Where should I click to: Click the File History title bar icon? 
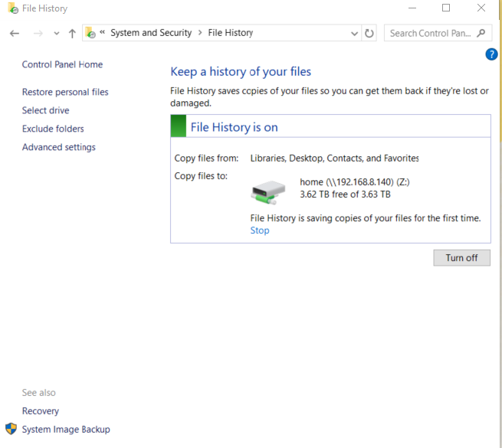point(13,8)
